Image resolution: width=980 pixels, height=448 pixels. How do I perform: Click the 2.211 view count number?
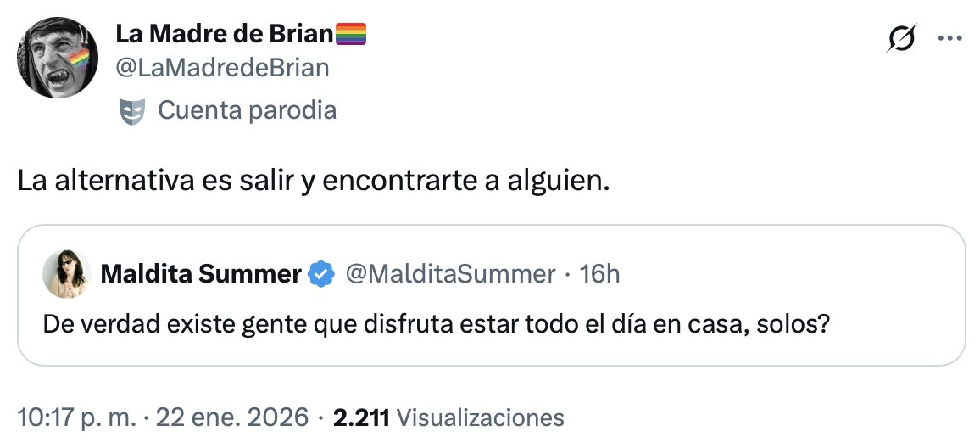point(361,417)
